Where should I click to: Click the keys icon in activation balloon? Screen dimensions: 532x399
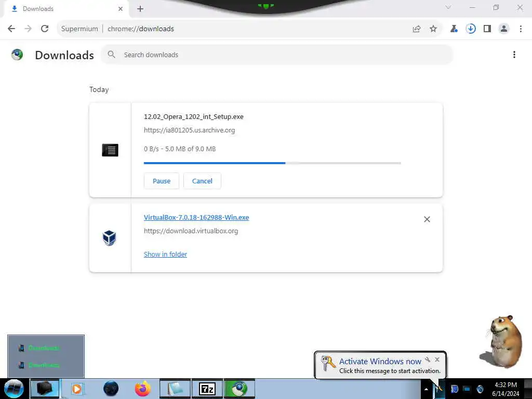coord(328,363)
